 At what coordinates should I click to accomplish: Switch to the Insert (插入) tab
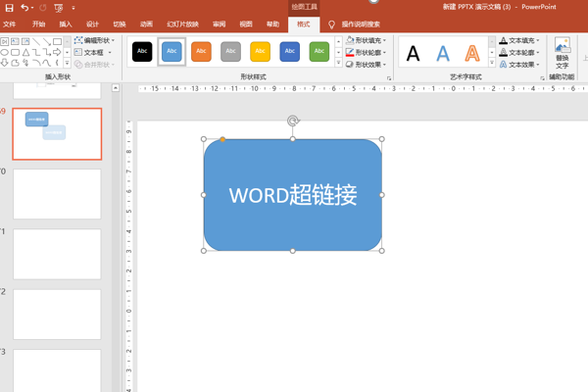coord(66,24)
